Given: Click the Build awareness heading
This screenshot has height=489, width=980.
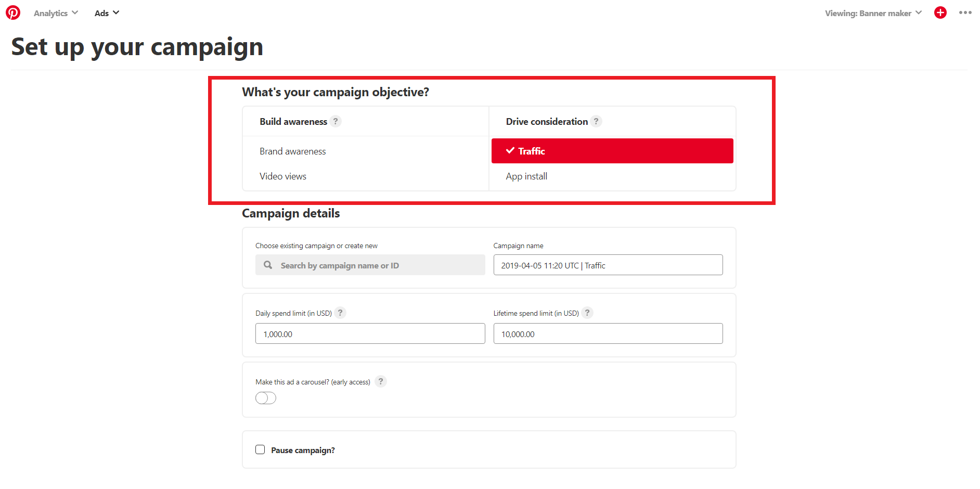Looking at the screenshot, I should (x=293, y=121).
